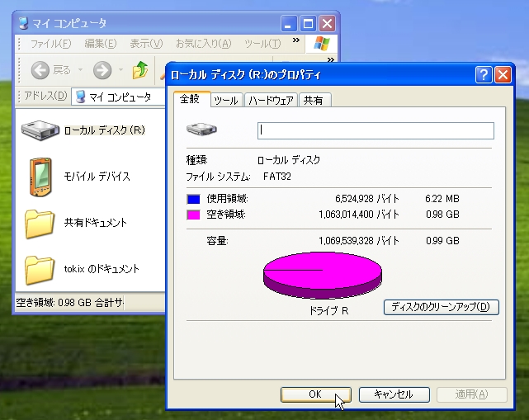This screenshot has width=529, height=420.
Task: Switch to the 全般 tab
Action: pos(191,99)
